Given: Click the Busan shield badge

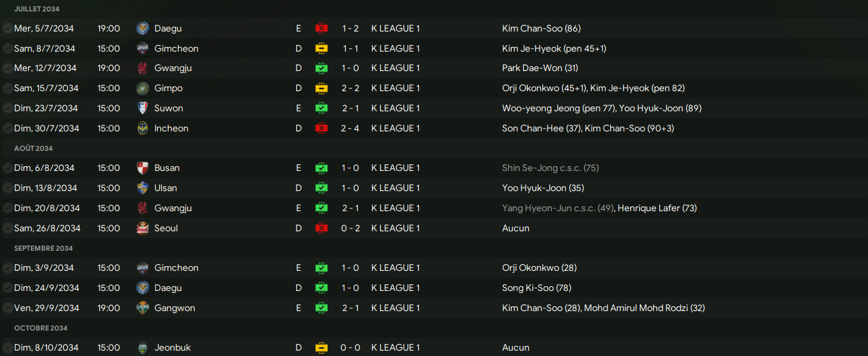Looking at the screenshot, I should click(x=142, y=168).
